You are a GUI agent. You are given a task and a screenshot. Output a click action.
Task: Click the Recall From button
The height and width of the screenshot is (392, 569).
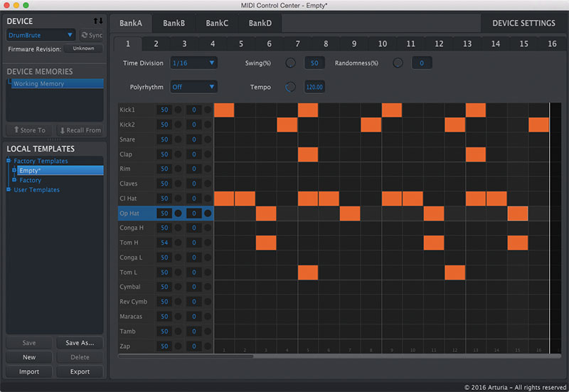(80, 130)
